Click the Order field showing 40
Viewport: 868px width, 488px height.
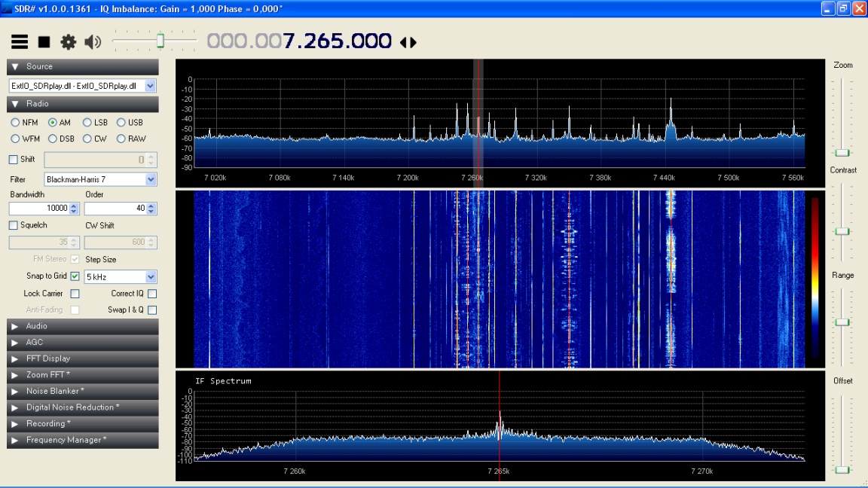coord(115,208)
